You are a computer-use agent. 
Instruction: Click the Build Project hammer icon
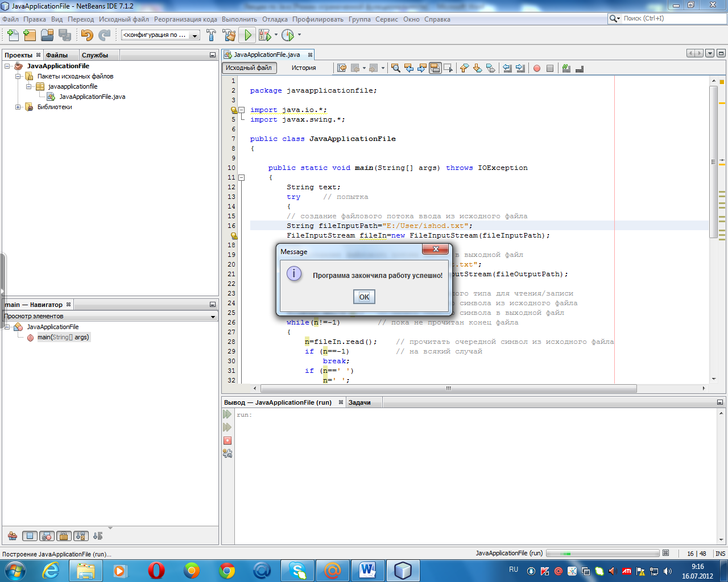coord(211,35)
